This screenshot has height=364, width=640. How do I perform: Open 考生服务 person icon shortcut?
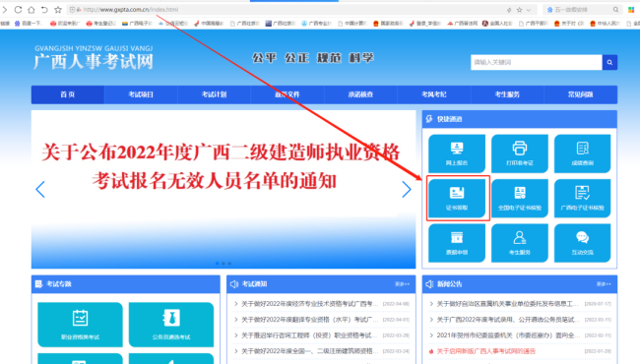click(x=520, y=243)
